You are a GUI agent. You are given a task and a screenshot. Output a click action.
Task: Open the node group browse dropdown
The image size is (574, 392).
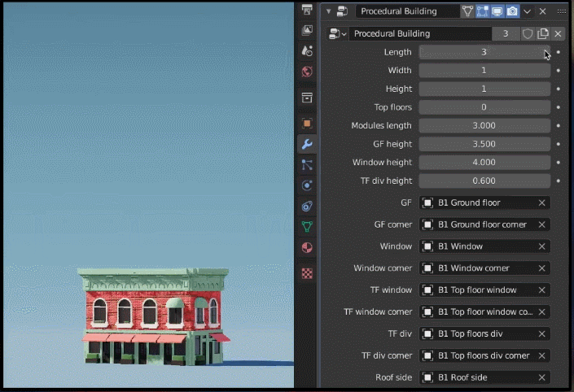pyautogui.click(x=337, y=33)
